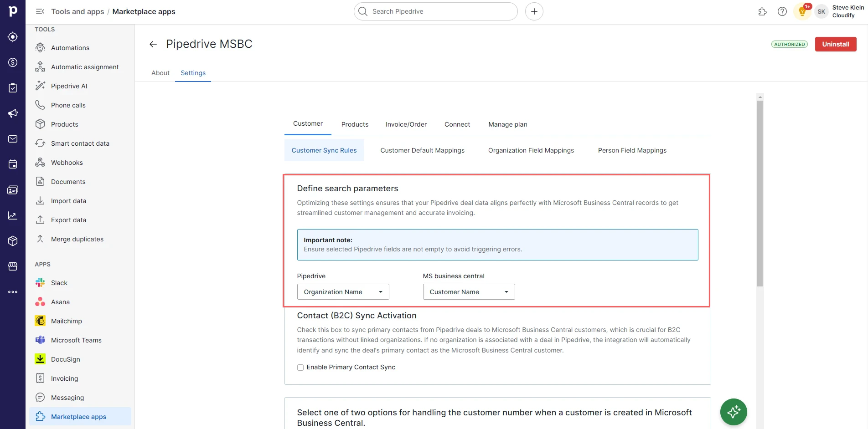Select Marketplace apps in the sidebar

80,417
